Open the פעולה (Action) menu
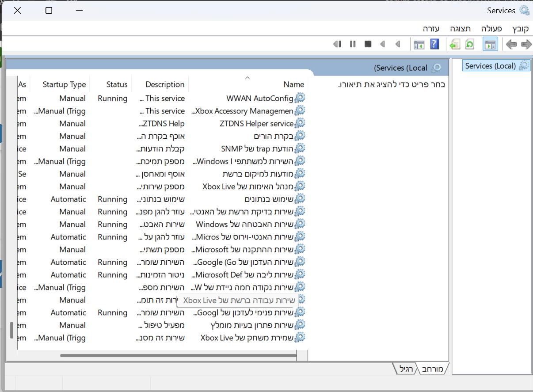The image size is (533, 392). [491, 29]
